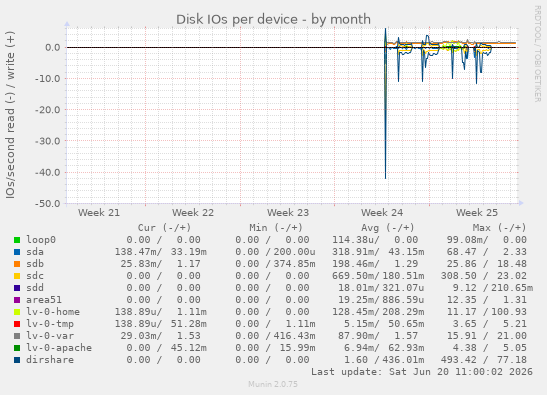Select the loop0 legend label
The width and height of the screenshot is (547, 395).
(x=41, y=240)
